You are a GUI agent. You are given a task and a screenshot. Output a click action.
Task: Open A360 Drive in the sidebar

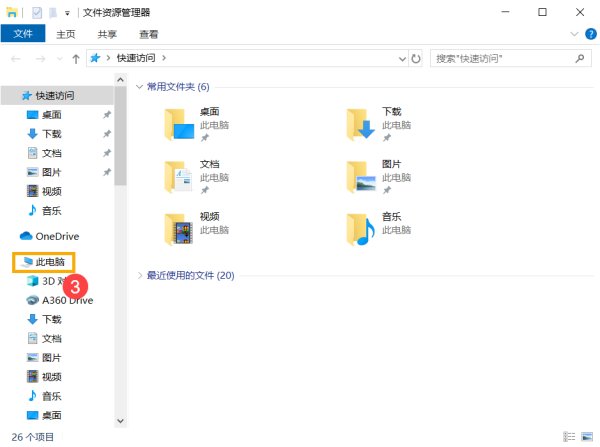67,300
